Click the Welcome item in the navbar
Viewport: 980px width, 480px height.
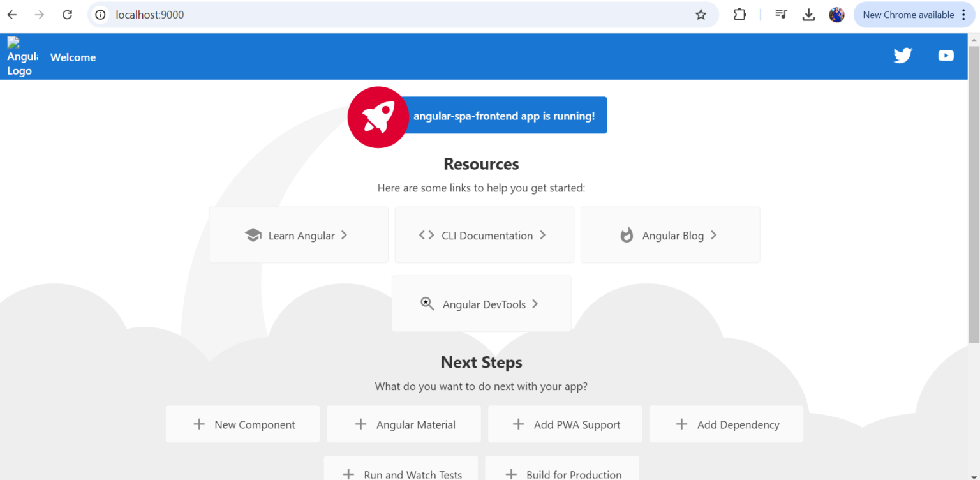72,57
